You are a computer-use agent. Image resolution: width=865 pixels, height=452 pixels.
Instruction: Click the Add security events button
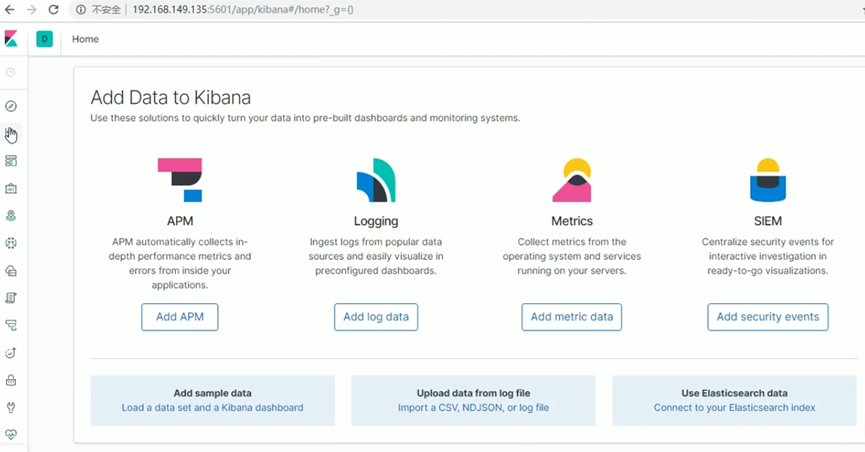coord(768,317)
